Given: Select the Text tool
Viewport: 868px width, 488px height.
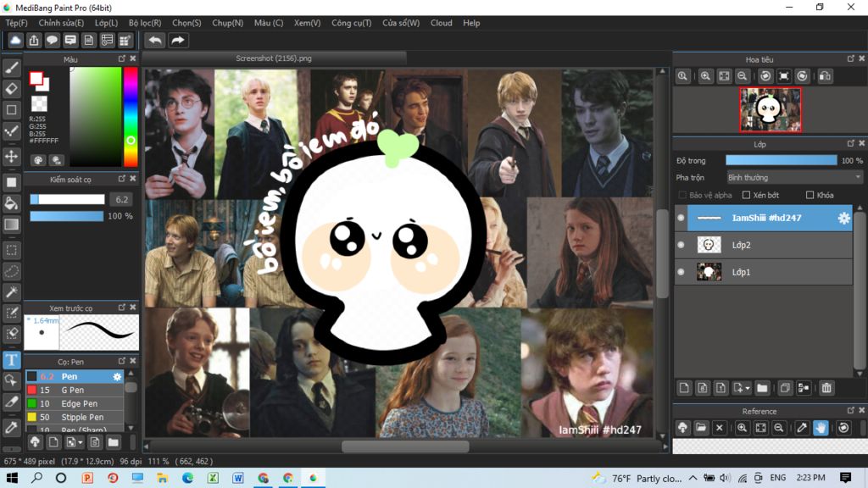Looking at the screenshot, I should 11,360.
